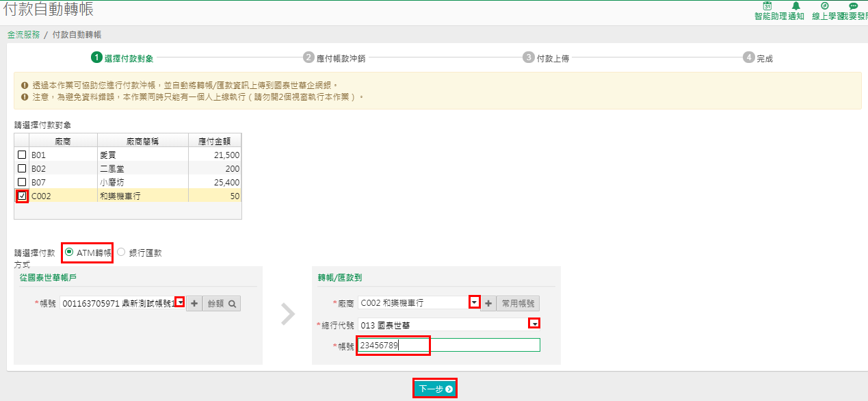Click the 廠商 column header
868x401 pixels.
(x=62, y=141)
